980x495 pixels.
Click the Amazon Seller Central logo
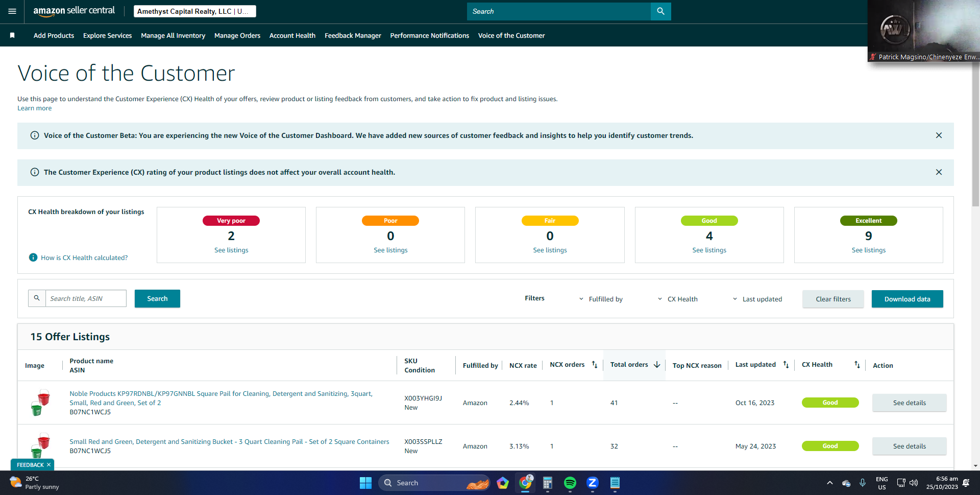[74, 11]
